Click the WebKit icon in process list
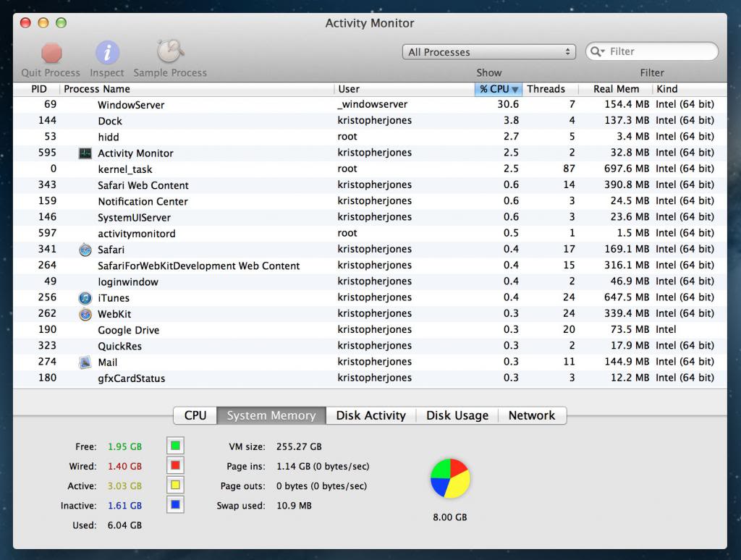 85,314
